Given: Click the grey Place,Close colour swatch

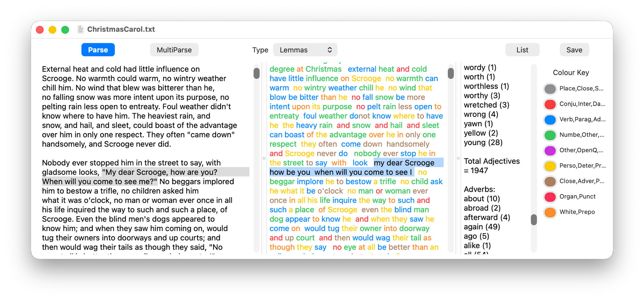Looking at the screenshot, I should 550,89.
